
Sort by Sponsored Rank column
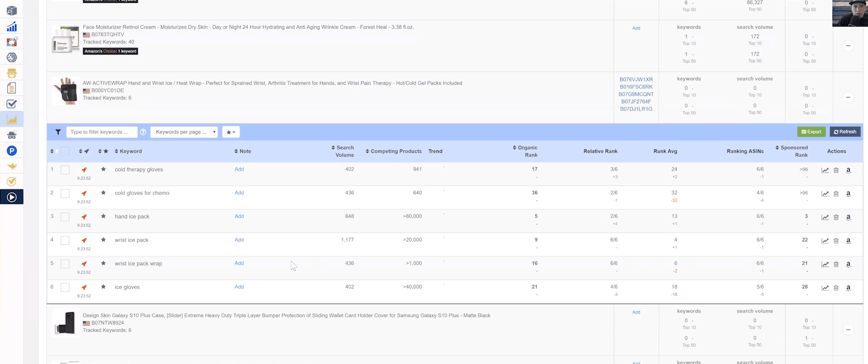pyautogui.click(x=793, y=151)
